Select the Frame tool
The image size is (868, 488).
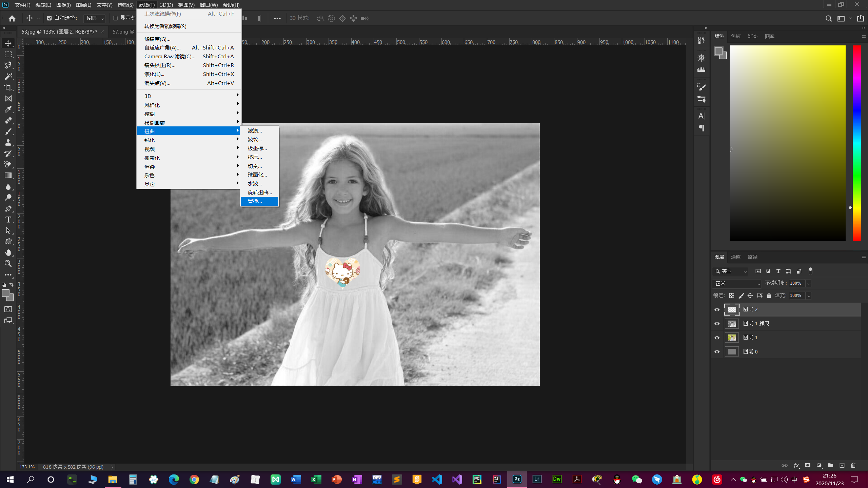[x=8, y=99]
